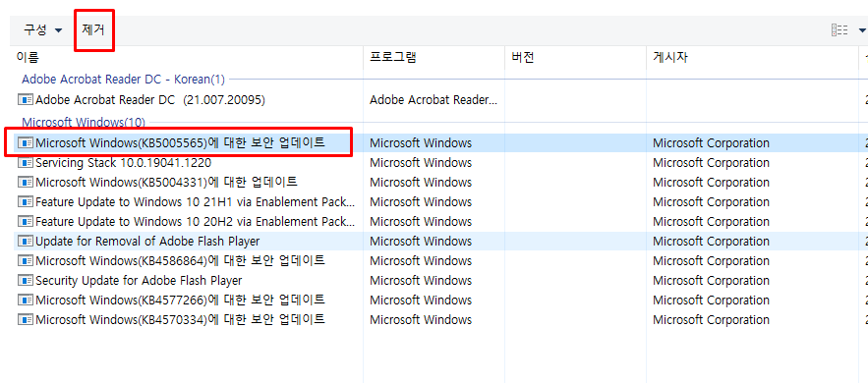
Task: Click 'Adobe Acrobat Reader...' program cell
Action: pyautogui.click(x=434, y=100)
